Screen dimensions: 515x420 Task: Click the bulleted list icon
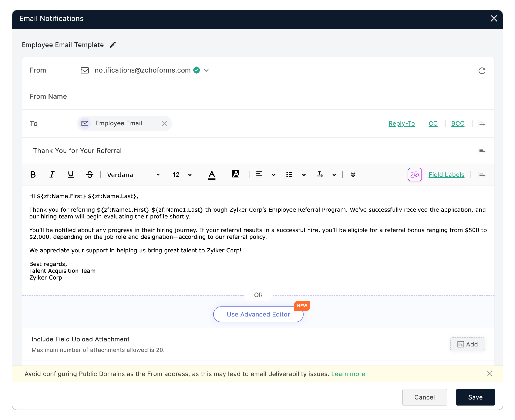pyautogui.click(x=289, y=174)
